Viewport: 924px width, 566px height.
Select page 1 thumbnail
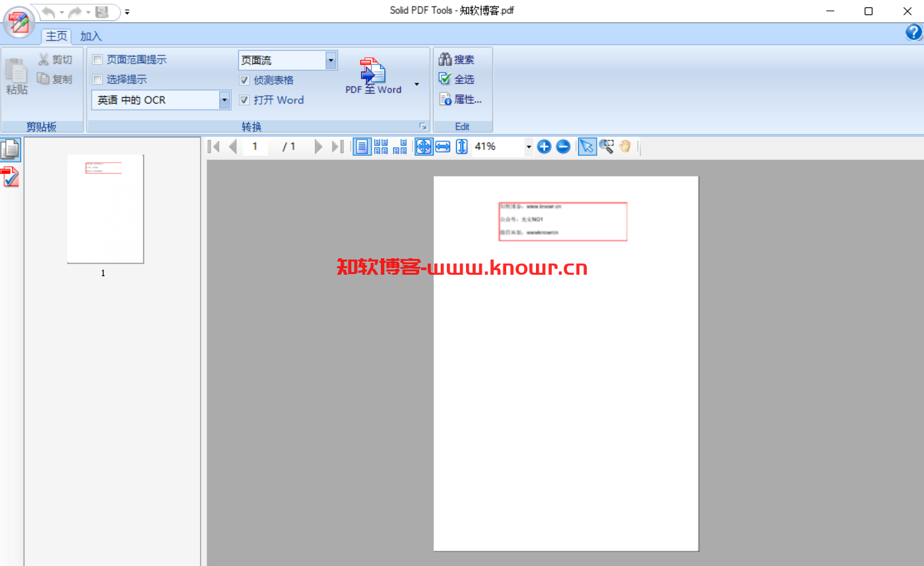[105, 209]
